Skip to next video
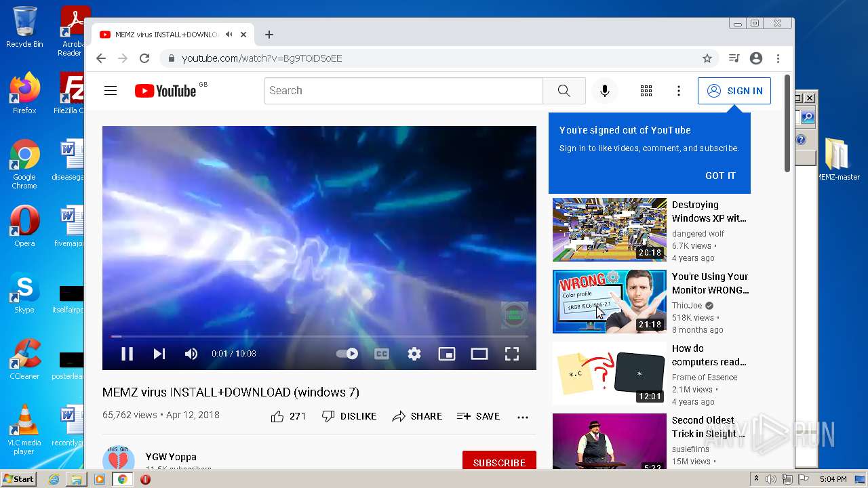868x488 pixels. click(159, 354)
